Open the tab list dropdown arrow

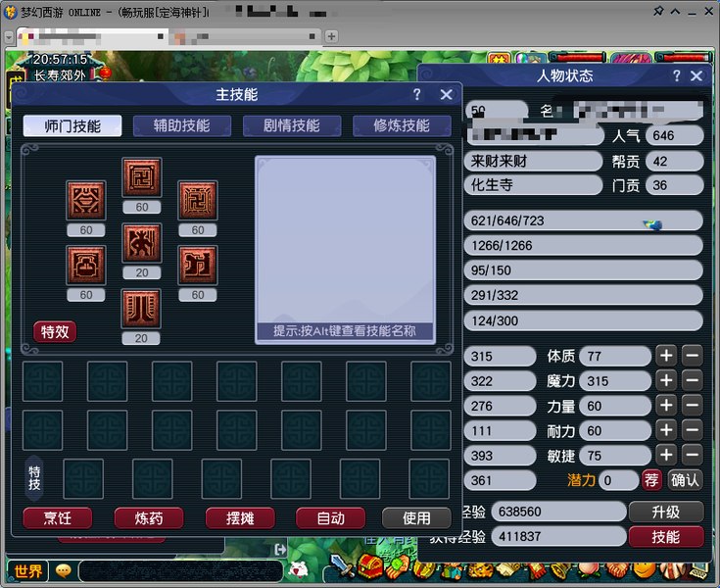(9, 37)
